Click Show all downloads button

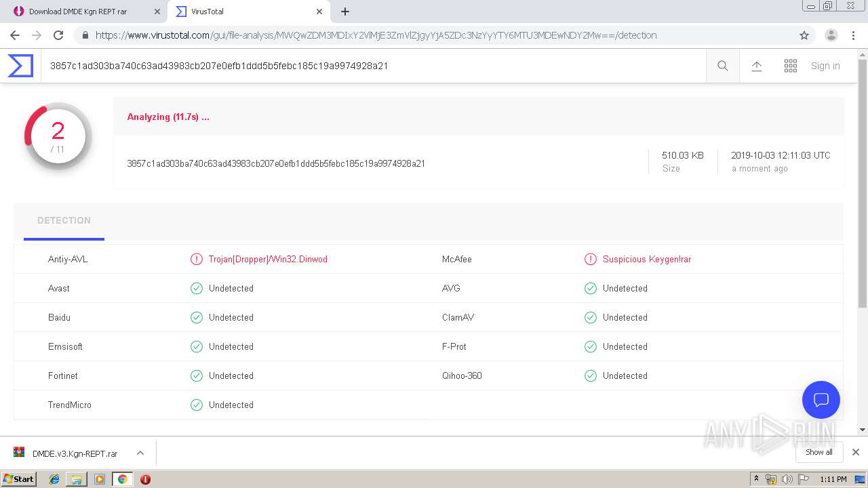819,452
